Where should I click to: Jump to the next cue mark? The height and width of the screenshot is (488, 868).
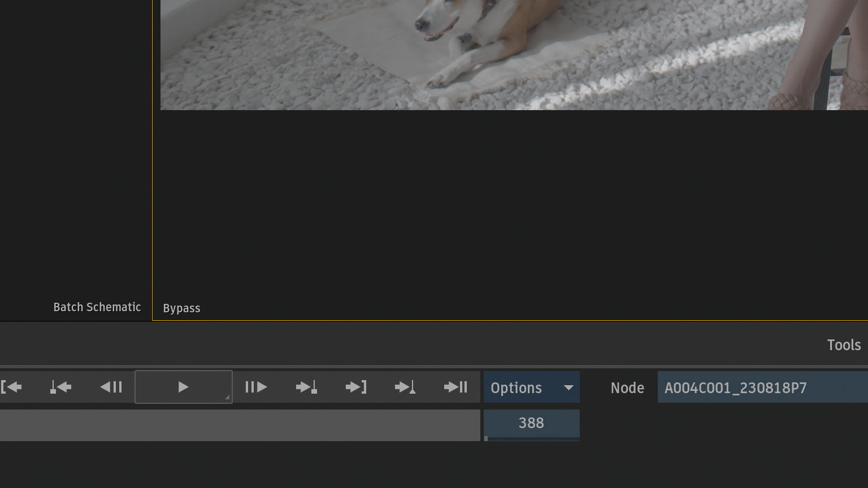405,387
